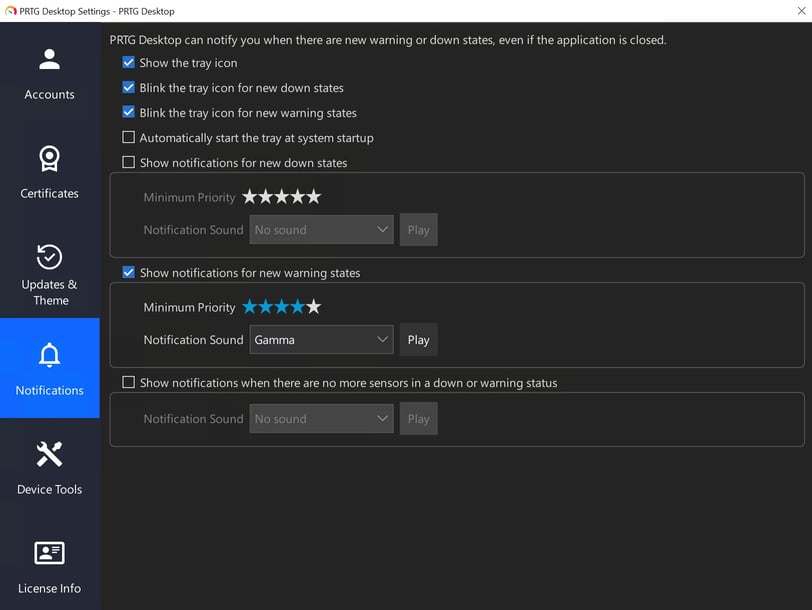Click the Play button for down state sound

pyautogui.click(x=418, y=229)
